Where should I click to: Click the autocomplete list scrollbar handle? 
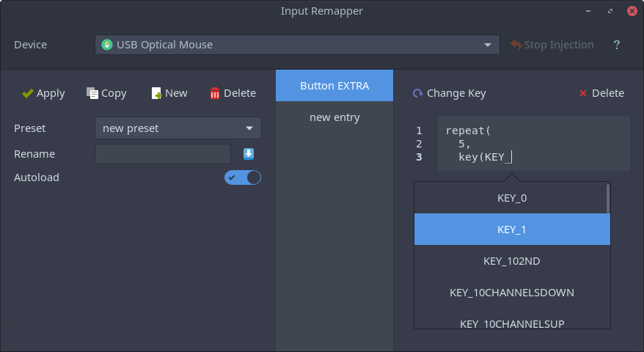608,199
